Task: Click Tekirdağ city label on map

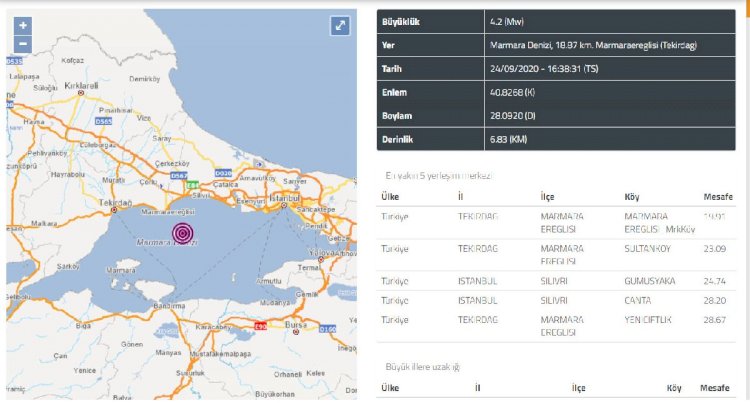Action: [115, 203]
